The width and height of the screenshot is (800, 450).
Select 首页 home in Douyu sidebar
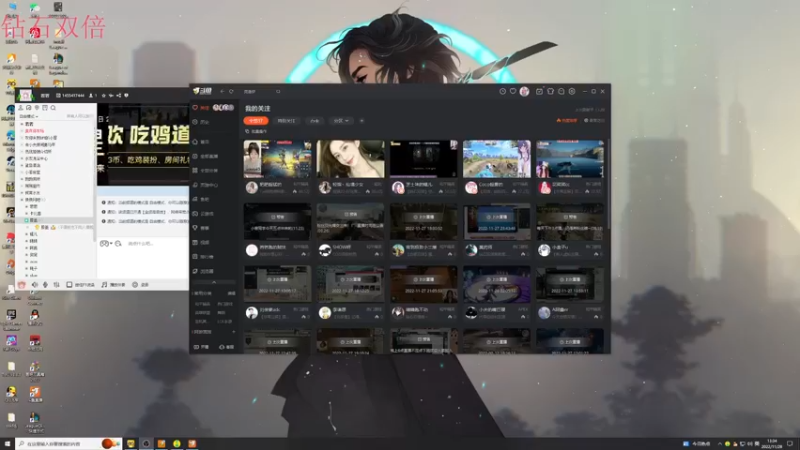201,142
